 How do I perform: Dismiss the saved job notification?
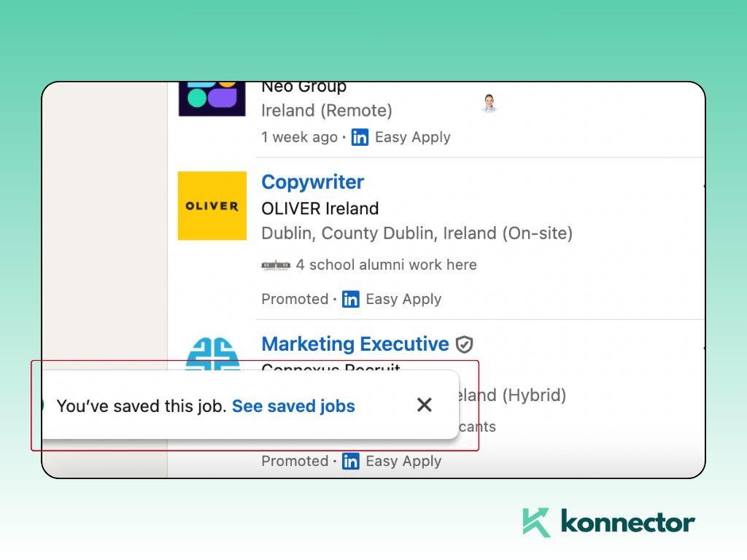(x=424, y=405)
